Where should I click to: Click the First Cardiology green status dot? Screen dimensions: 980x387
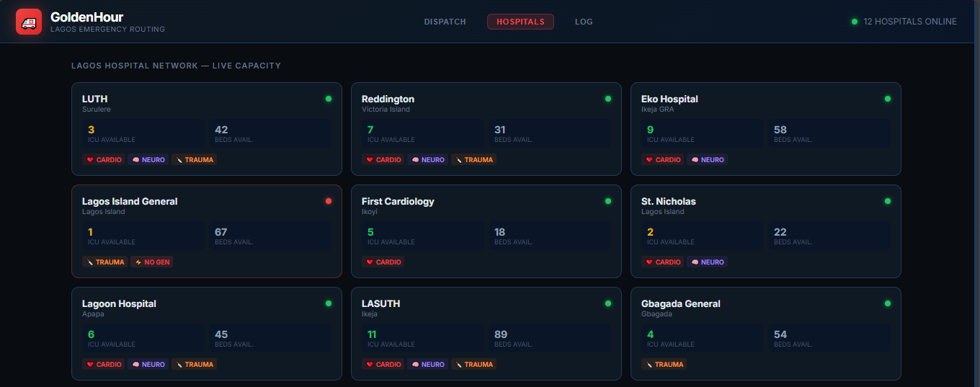pyautogui.click(x=608, y=201)
